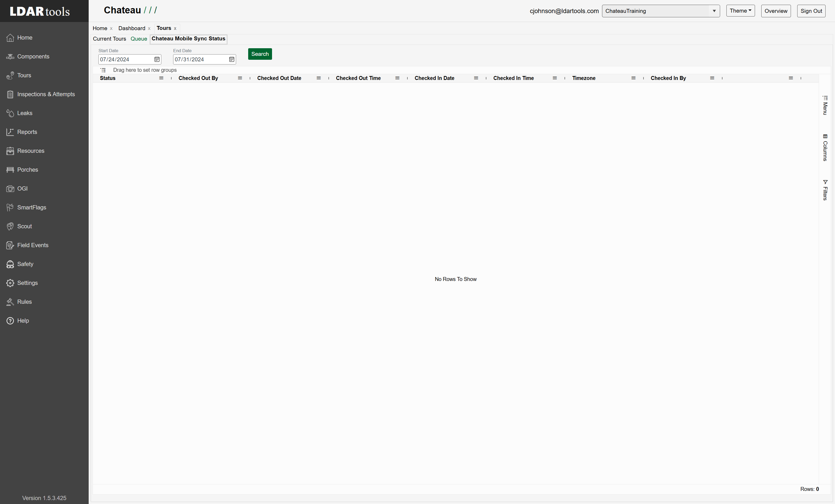835x504 pixels.
Task: Expand the Columns side panel
Action: pos(825,148)
